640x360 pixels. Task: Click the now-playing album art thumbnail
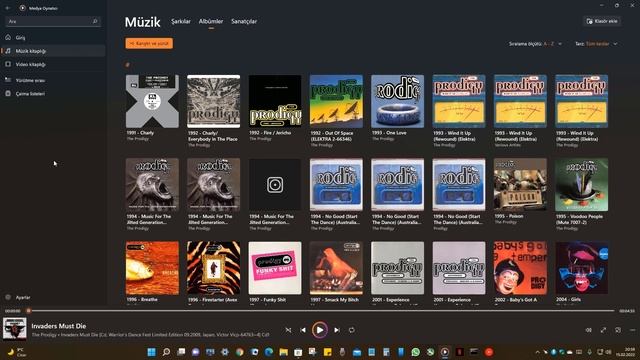click(15, 329)
